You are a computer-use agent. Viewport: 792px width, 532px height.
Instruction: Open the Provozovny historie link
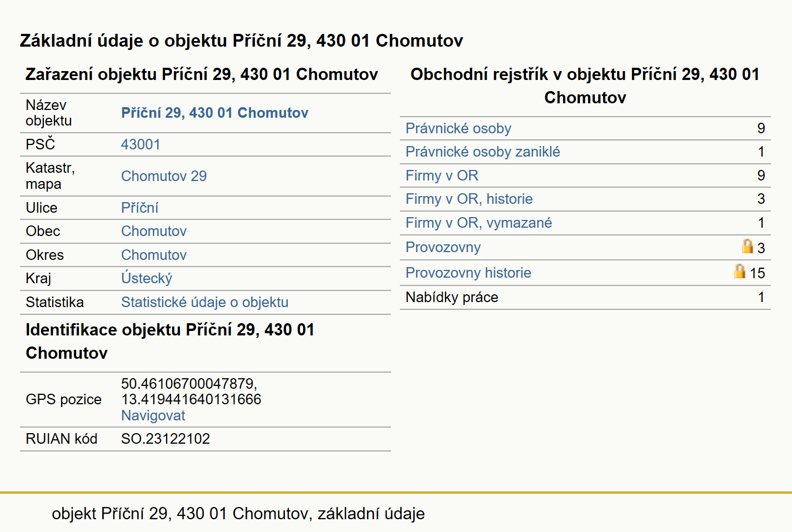coord(468,273)
